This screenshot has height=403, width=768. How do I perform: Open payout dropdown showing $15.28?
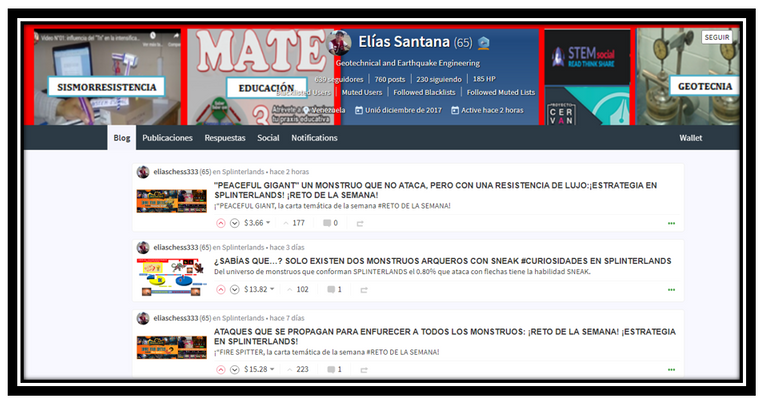click(259, 369)
